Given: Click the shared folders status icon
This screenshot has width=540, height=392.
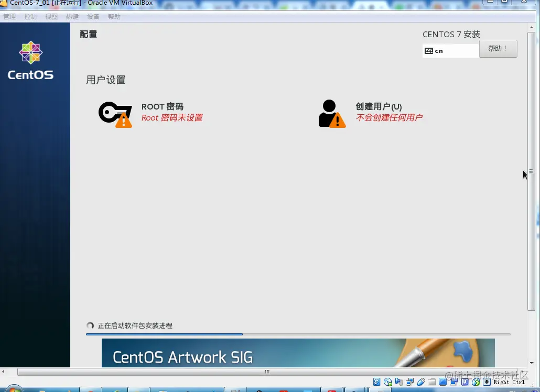Looking at the screenshot, I should 432,382.
